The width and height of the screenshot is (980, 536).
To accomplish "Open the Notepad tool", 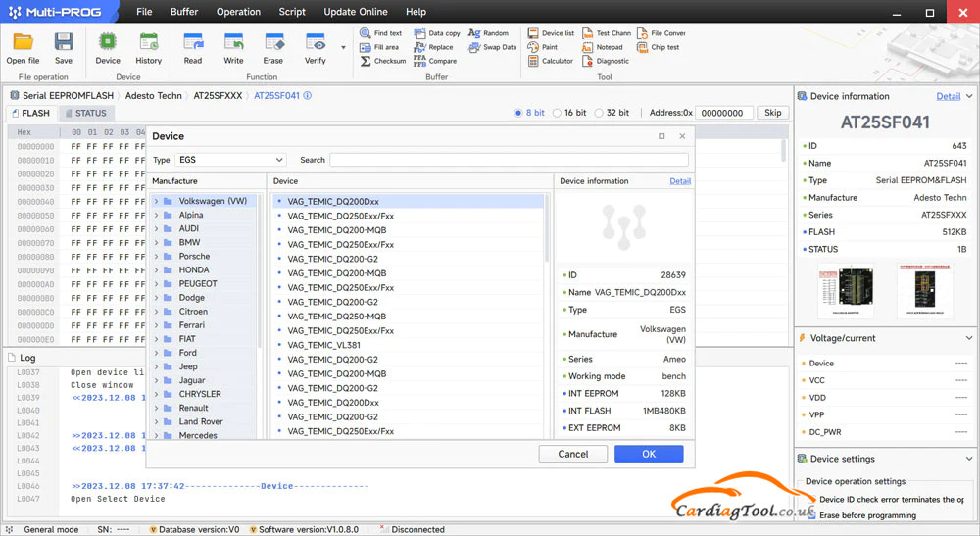I will 603,47.
